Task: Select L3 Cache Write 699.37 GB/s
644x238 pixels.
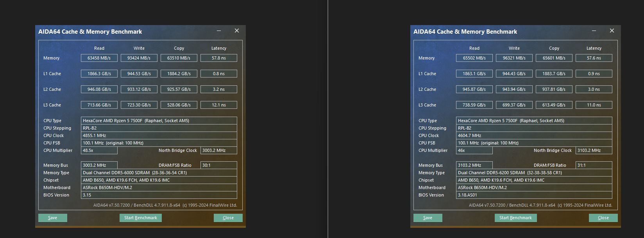Action: tap(514, 105)
